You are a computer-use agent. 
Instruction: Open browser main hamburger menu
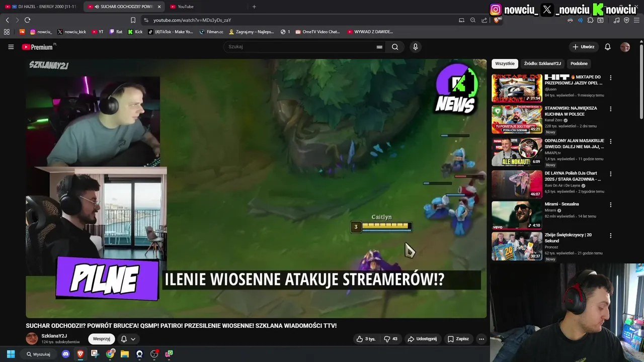click(x=636, y=20)
